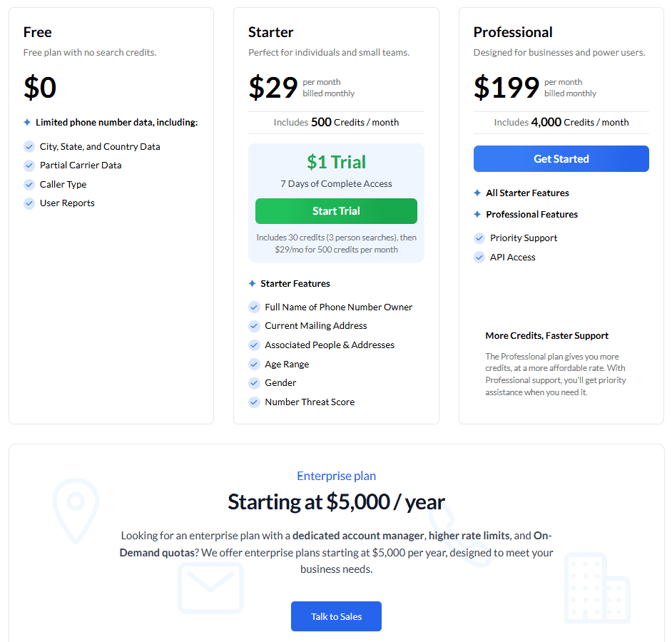Toggle the checkmark beside Priority Support
This screenshot has width=672, height=642.
point(479,238)
